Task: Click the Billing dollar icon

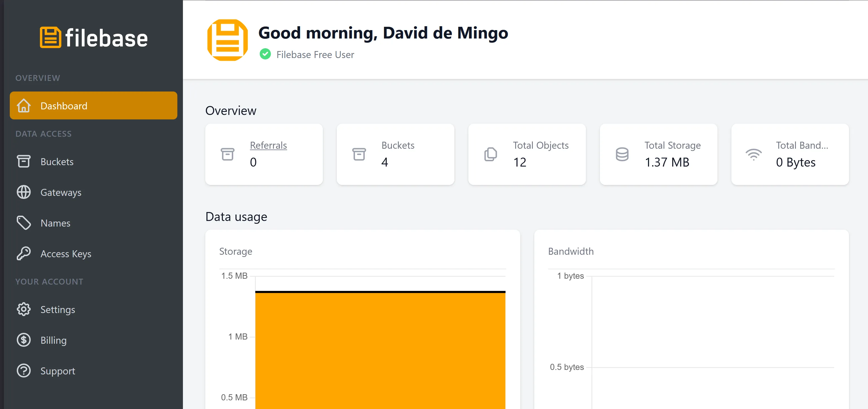Action: point(23,340)
